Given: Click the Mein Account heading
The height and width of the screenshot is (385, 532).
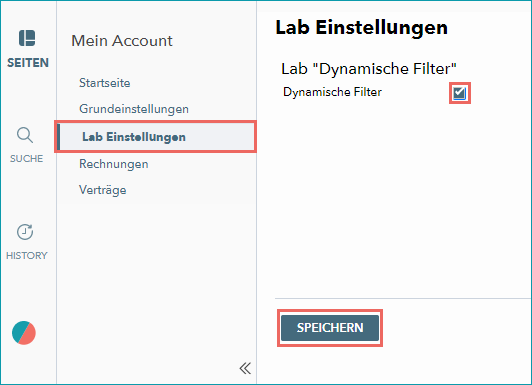Looking at the screenshot, I should click(122, 41).
